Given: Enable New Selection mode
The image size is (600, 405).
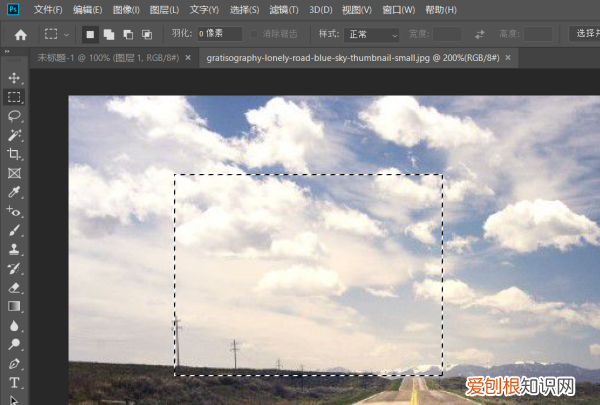Looking at the screenshot, I should click(90, 34).
